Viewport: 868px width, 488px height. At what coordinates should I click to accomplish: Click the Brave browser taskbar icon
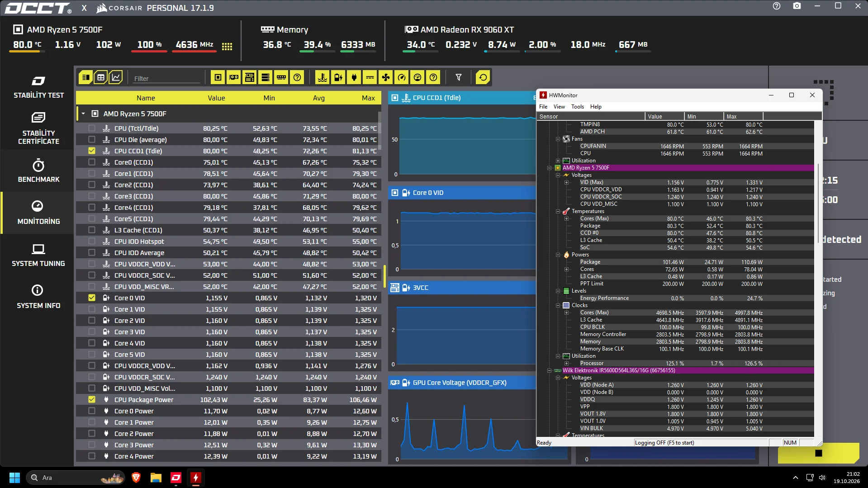click(136, 478)
